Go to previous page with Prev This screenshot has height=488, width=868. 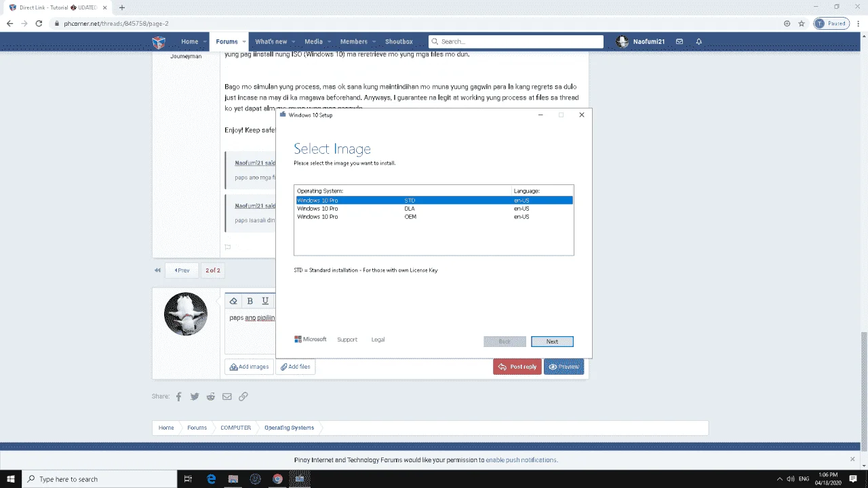pos(182,270)
